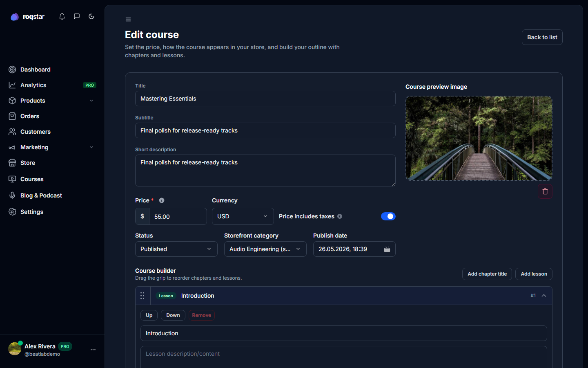The width and height of the screenshot is (588, 368).
Task: Remove the Introduction lesson
Action: 202,315
